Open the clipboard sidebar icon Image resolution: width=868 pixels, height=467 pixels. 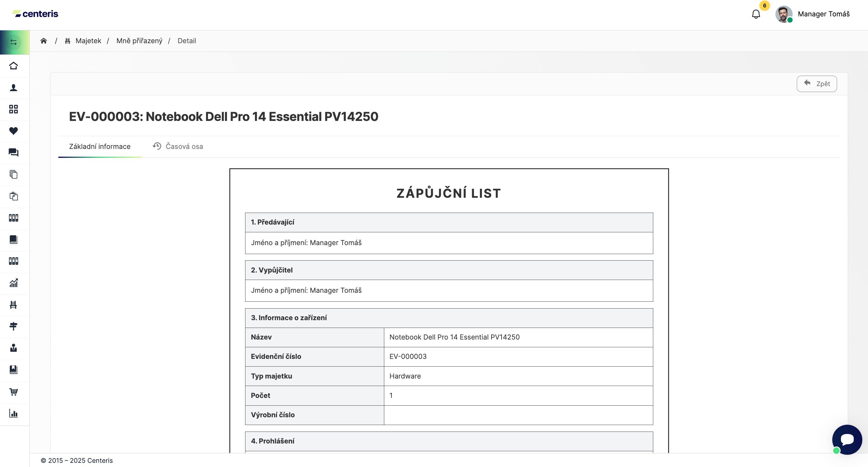tap(13, 196)
